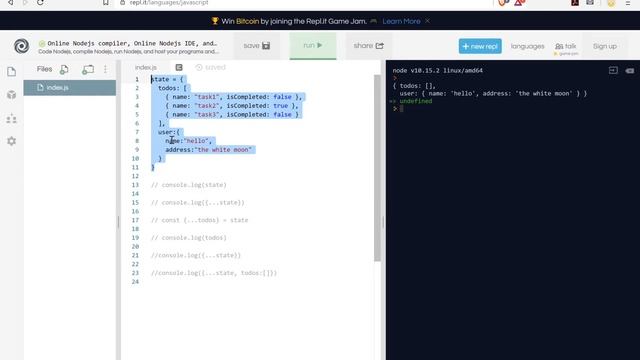640x360 pixels.
Task: Switch to the index.js editor tab
Action: (146, 67)
